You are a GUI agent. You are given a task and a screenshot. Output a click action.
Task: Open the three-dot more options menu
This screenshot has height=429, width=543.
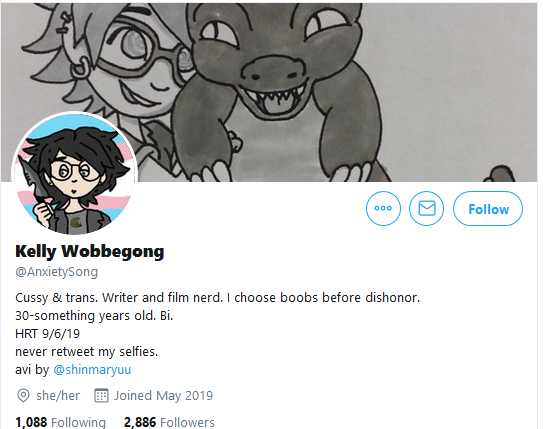[x=383, y=208]
